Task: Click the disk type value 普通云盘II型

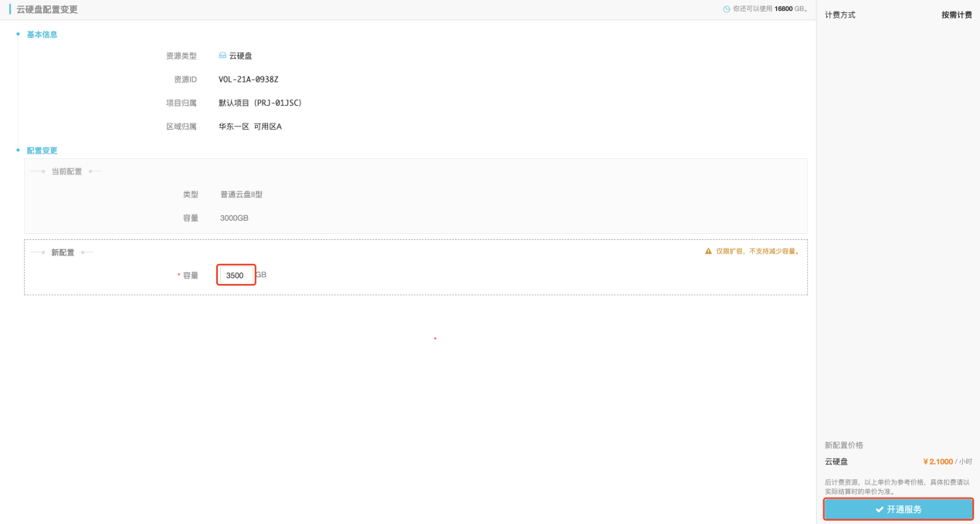Action: click(242, 194)
